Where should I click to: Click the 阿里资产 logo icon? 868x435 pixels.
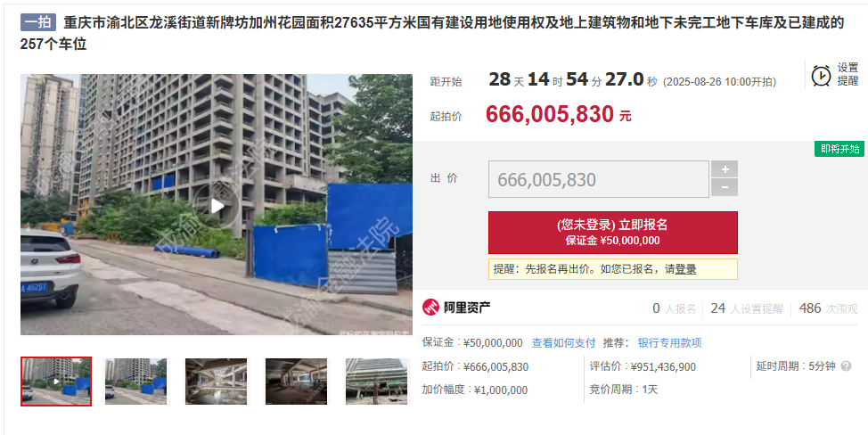430,308
